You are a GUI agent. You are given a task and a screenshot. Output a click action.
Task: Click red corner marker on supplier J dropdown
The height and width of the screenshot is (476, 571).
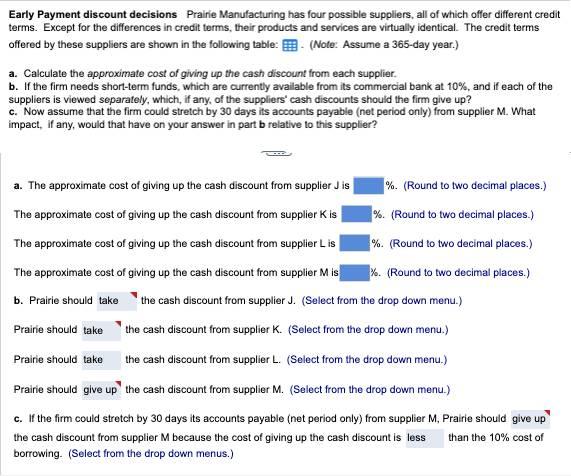134,294
